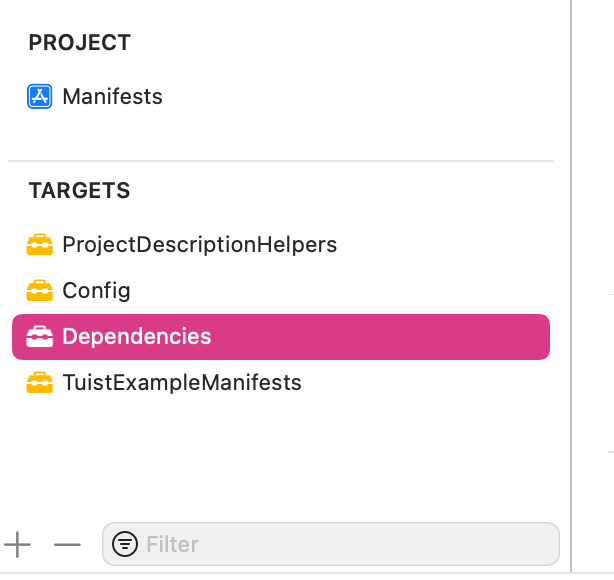Open the TuistExampleManifests target

181,383
